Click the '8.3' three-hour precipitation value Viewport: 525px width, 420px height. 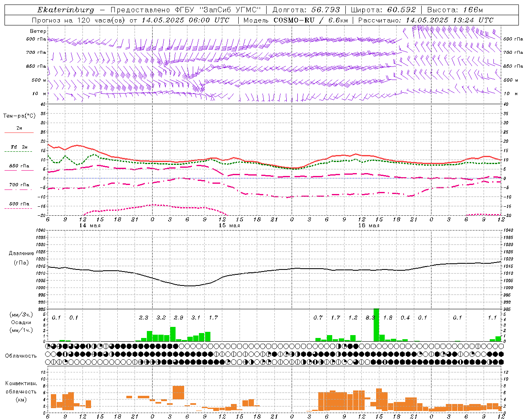tap(370, 318)
